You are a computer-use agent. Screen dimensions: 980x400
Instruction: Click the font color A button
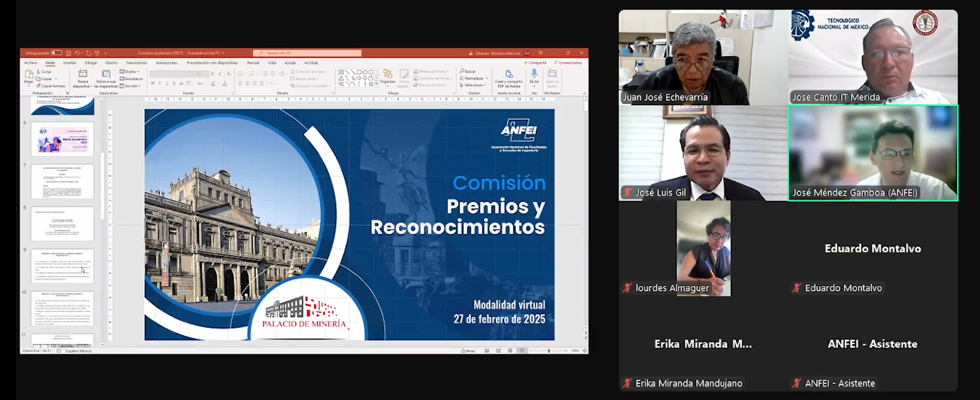point(225,84)
